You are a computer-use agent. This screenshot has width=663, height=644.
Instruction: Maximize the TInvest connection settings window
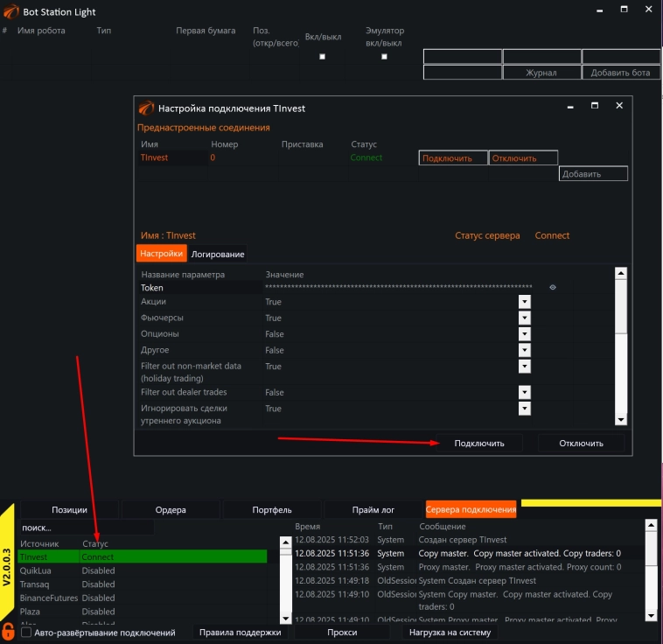[595, 106]
